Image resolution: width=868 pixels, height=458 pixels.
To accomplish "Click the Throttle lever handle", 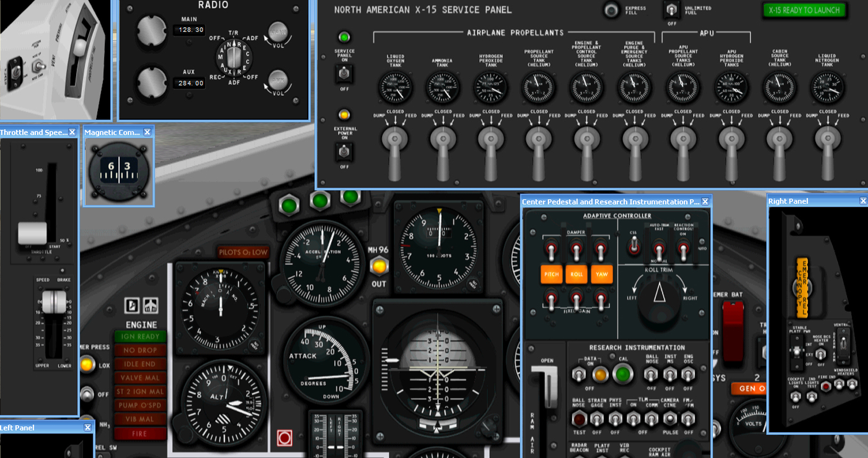I will click(x=32, y=233).
